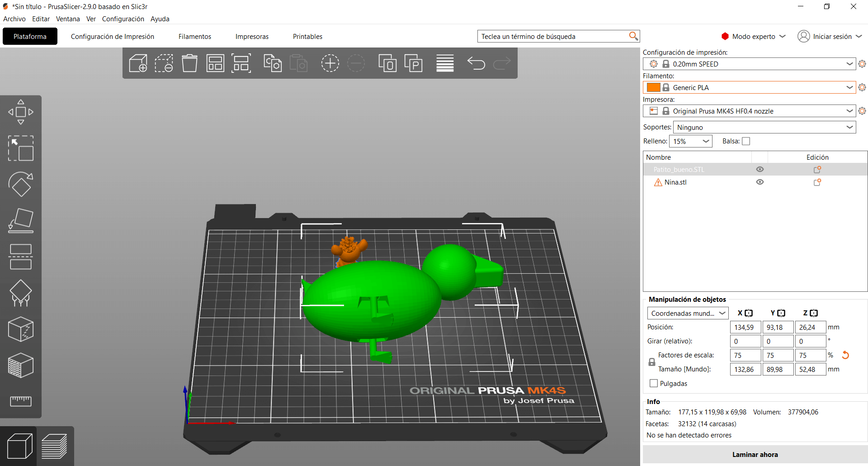Open the Soportes dropdown
The height and width of the screenshot is (466, 868).
[x=764, y=127]
